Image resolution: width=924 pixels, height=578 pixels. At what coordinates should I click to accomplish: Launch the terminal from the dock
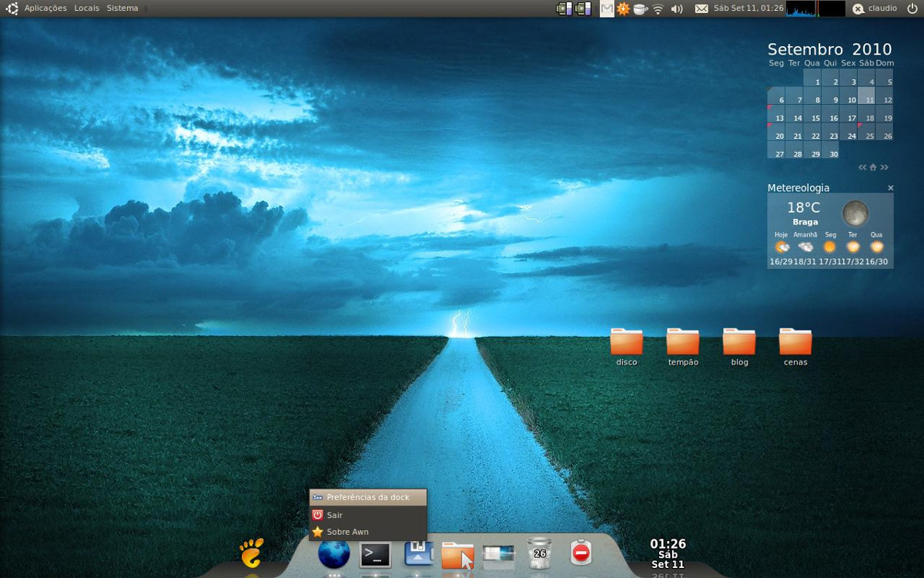point(376,553)
